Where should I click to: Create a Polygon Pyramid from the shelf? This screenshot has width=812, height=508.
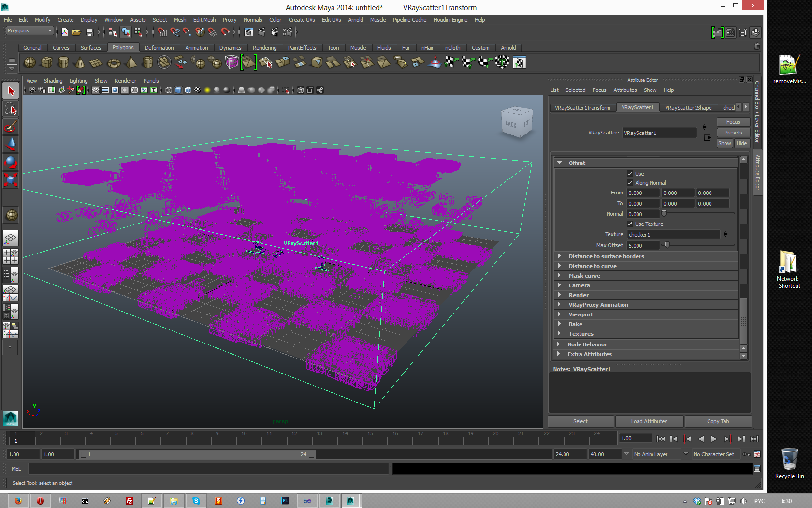130,62
